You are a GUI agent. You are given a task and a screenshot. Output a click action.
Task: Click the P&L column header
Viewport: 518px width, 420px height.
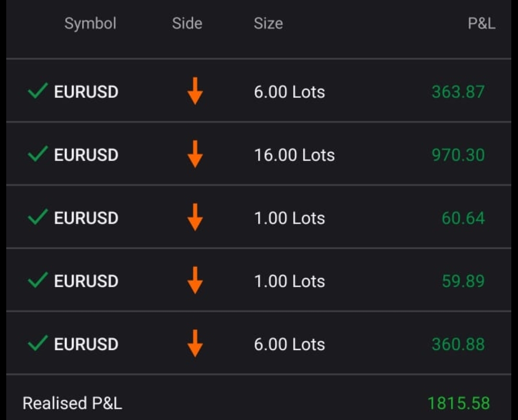(482, 23)
